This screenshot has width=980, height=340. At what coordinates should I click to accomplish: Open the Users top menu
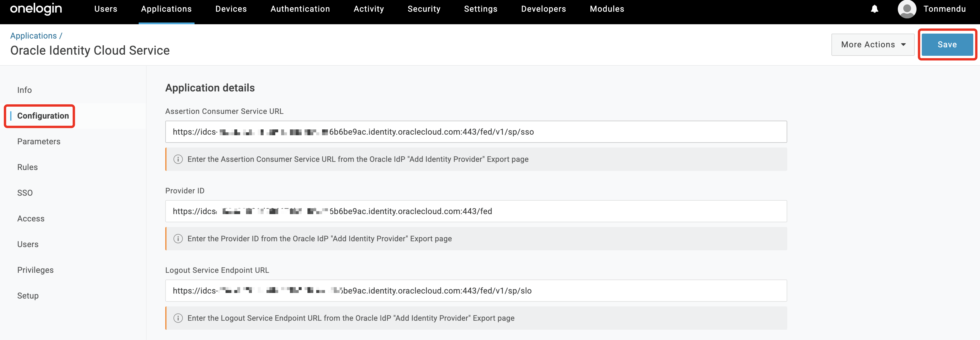click(x=106, y=9)
